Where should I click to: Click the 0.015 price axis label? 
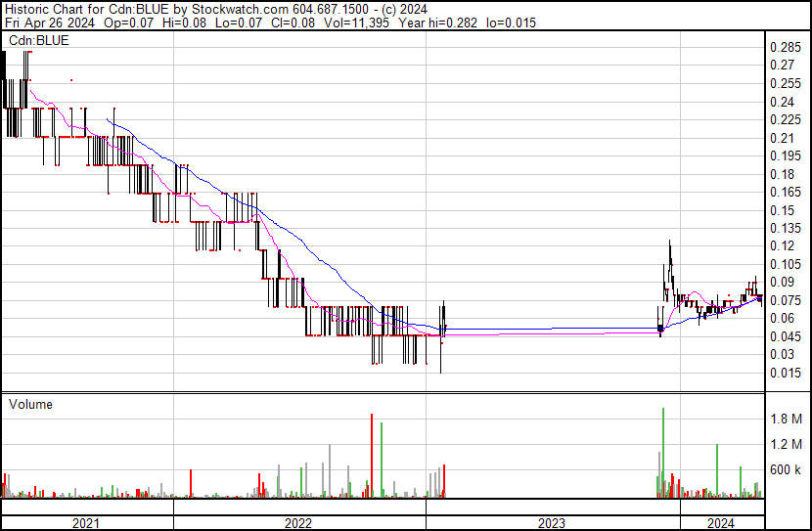tap(785, 374)
